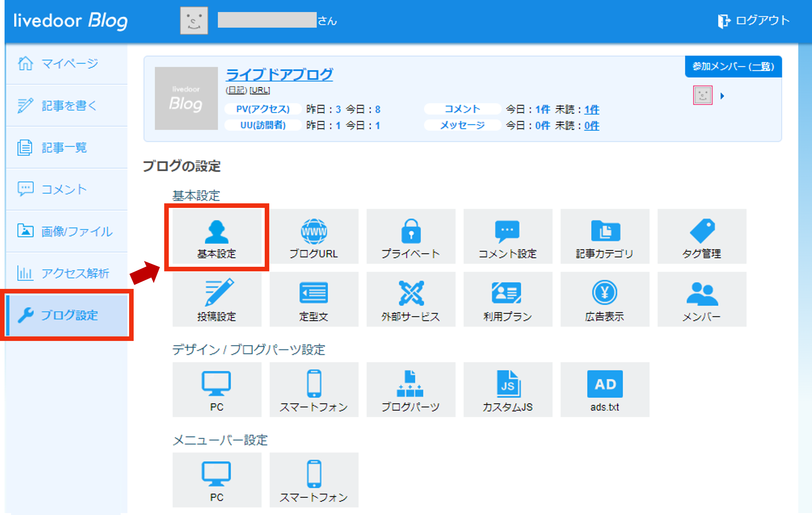This screenshot has width=812, height=515.
Task: Open the 記事カテゴリ folder tile
Action: click(605, 237)
